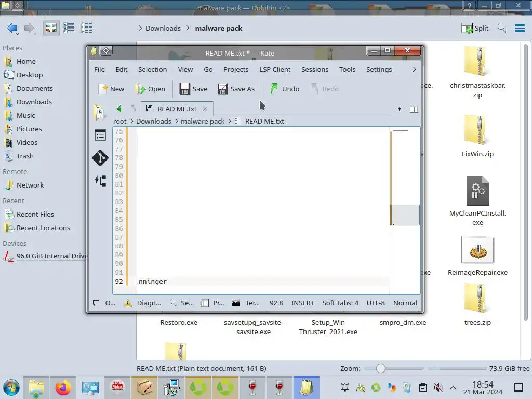This screenshot has width=532, height=399.
Task: Toggle INSERT mode in Kate status bar
Action: (x=303, y=303)
